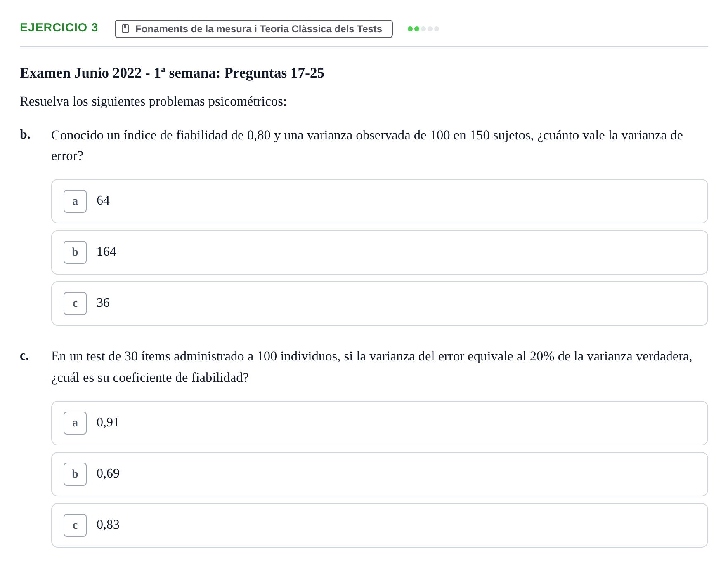Click question b text about índice de fiabilidad
728x574 pixels.
367,146
